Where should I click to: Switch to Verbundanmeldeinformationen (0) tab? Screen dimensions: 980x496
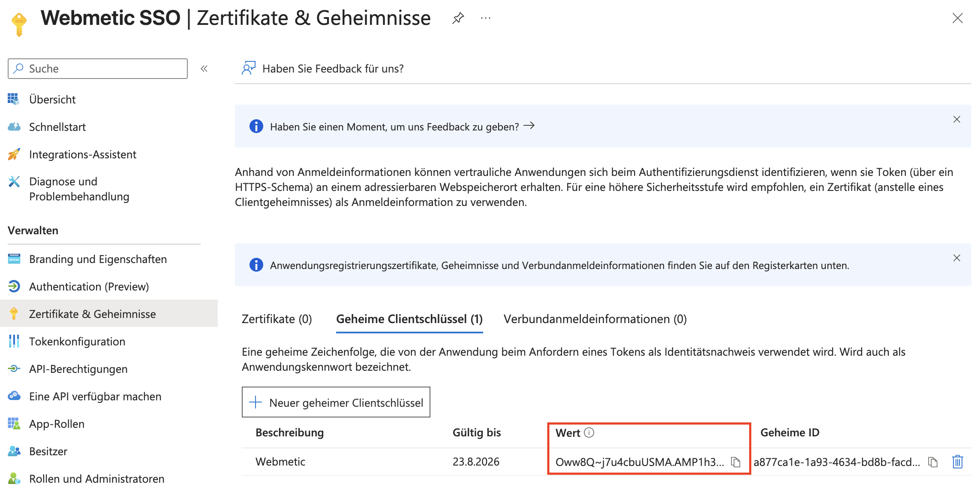[x=595, y=319]
